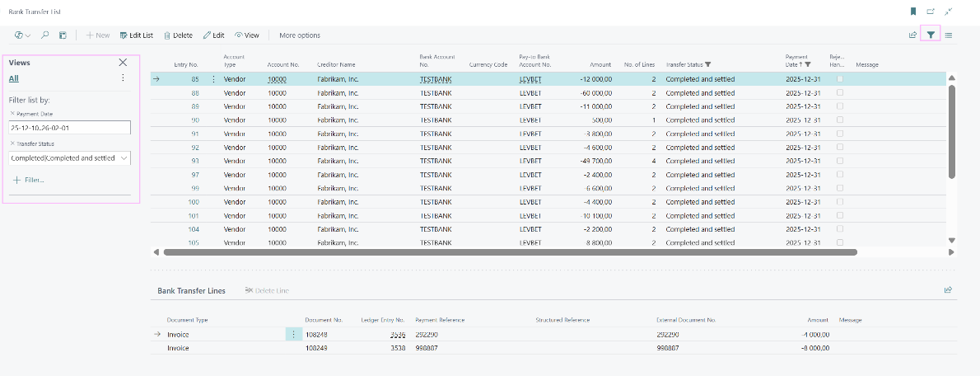This screenshot has width=980, height=376.
Task: Click share icon in Bank Transfer Lines
Action: pyautogui.click(x=948, y=289)
